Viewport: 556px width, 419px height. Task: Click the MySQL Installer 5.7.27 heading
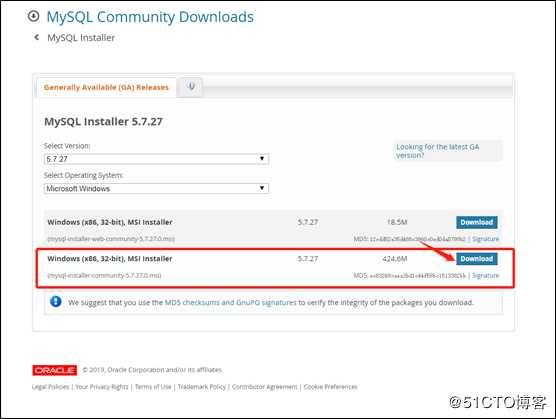pos(103,122)
